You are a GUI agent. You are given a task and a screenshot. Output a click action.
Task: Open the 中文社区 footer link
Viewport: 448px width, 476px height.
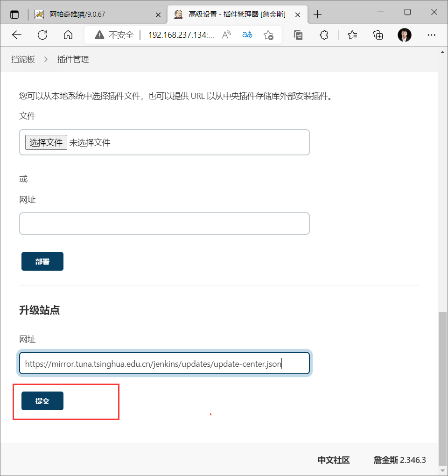(334, 460)
